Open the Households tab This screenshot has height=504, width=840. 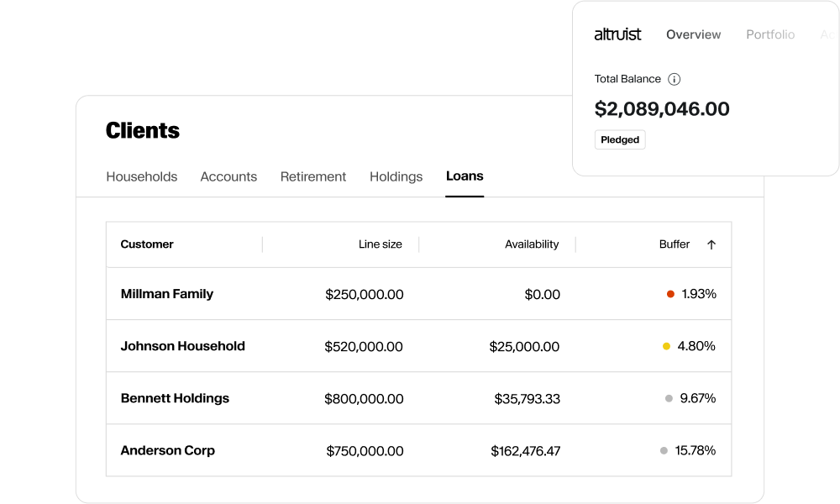click(x=142, y=176)
